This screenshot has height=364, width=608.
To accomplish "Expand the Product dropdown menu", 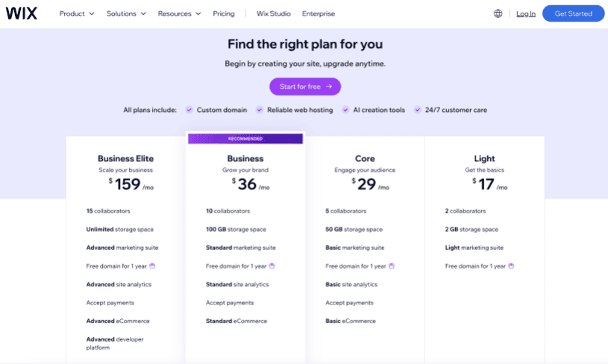I will pos(77,13).
